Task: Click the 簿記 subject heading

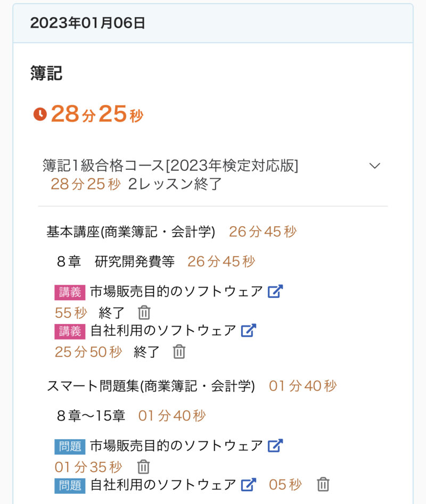Action: (x=46, y=73)
